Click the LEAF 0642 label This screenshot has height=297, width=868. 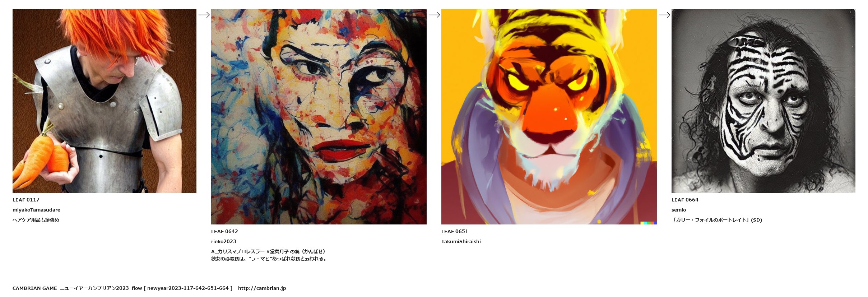(224, 231)
